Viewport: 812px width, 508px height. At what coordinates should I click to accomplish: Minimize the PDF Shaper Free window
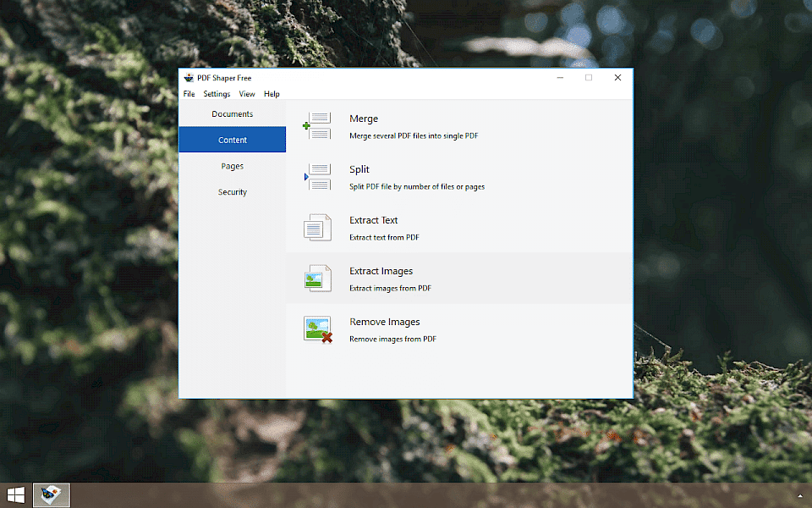point(560,78)
